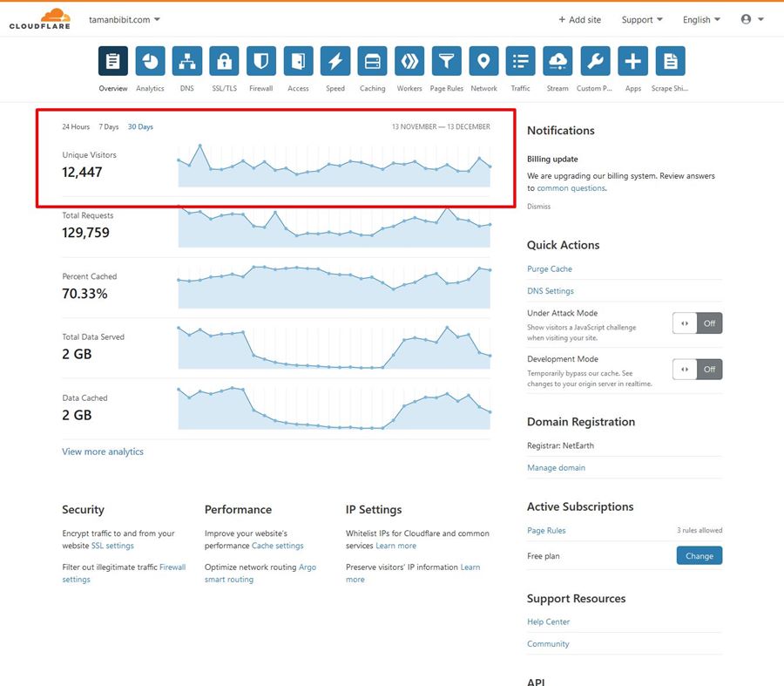Click the Page Rules icon
This screenshot has height=686, width=784.
click(x=446, y=61)
